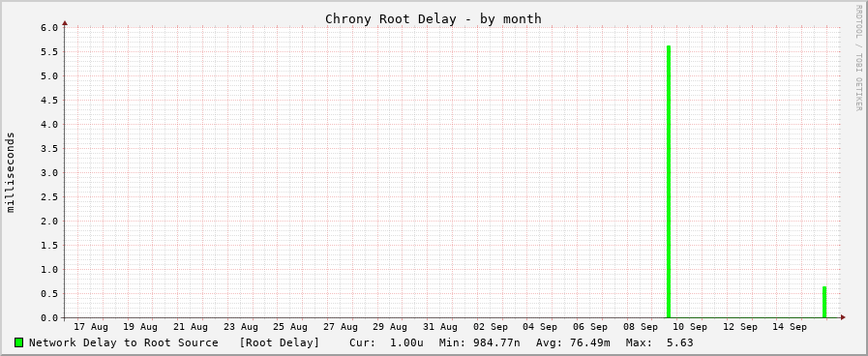
Task: Click the 'Avg: 76.49m' value
Action: coord(573,342)
